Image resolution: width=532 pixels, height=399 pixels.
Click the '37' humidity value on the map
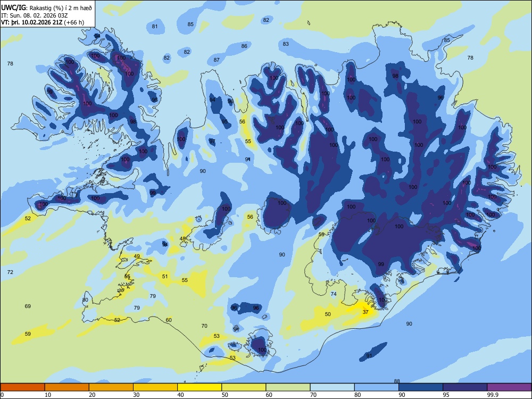click(x=365, y=312)
